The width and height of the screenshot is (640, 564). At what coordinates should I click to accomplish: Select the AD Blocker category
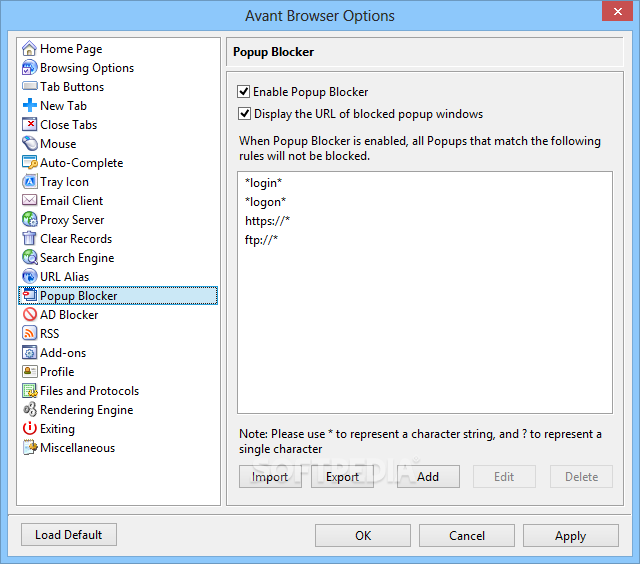pyautogui.click(x=69, y=315)
